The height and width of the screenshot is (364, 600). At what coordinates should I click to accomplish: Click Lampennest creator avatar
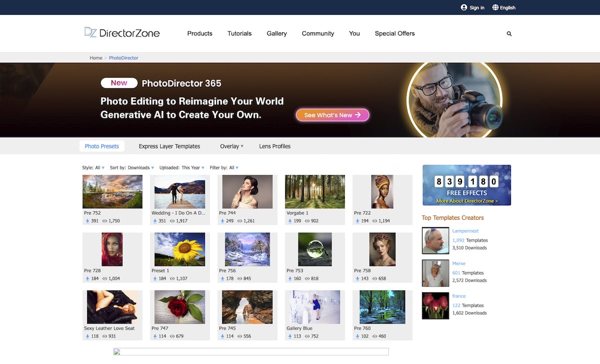coord(435,241)
